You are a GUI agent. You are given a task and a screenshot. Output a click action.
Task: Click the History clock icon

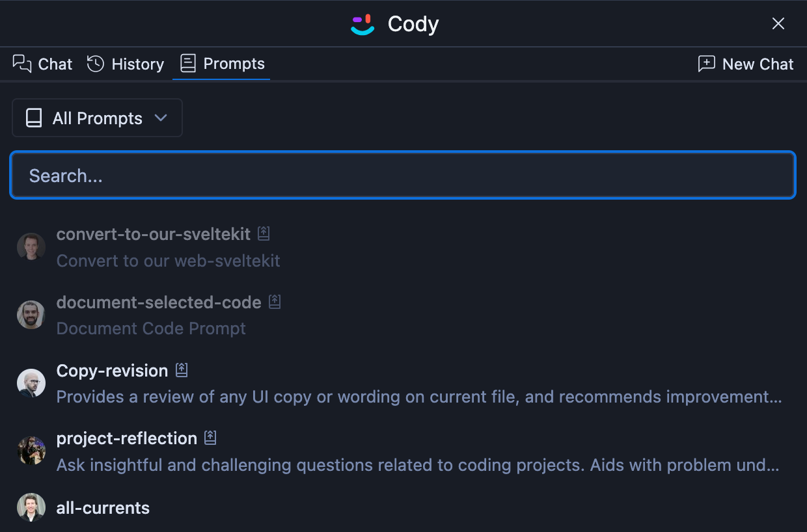96,64
